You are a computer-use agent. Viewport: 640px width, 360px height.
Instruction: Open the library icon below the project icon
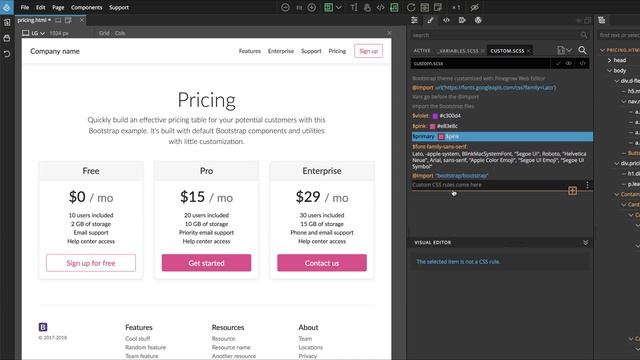coord(7,38)
